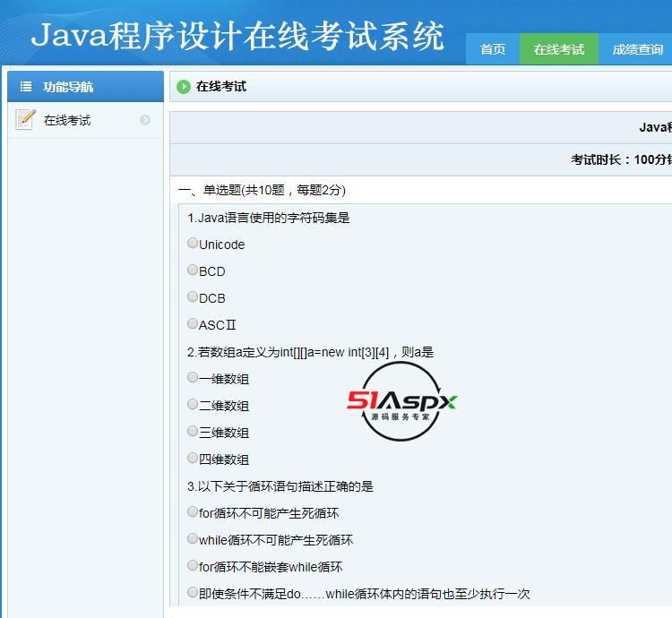Click question 2 text about int[3][4]
672x618 pixels.
[310, 352]
